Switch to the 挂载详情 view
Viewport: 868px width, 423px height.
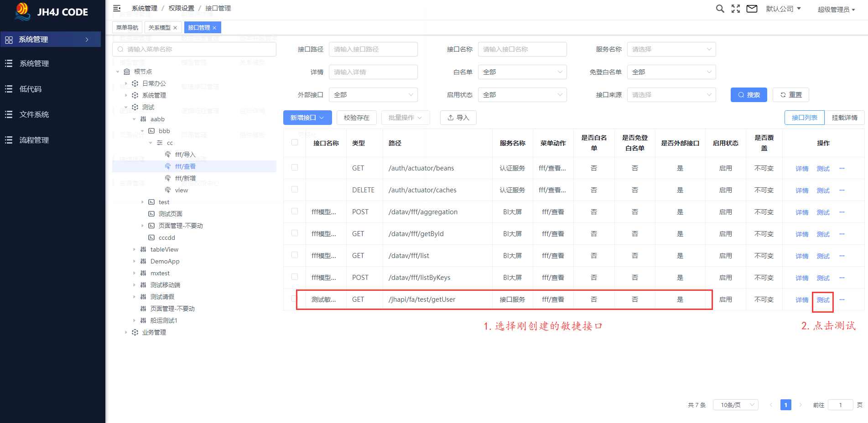(845, 118)
